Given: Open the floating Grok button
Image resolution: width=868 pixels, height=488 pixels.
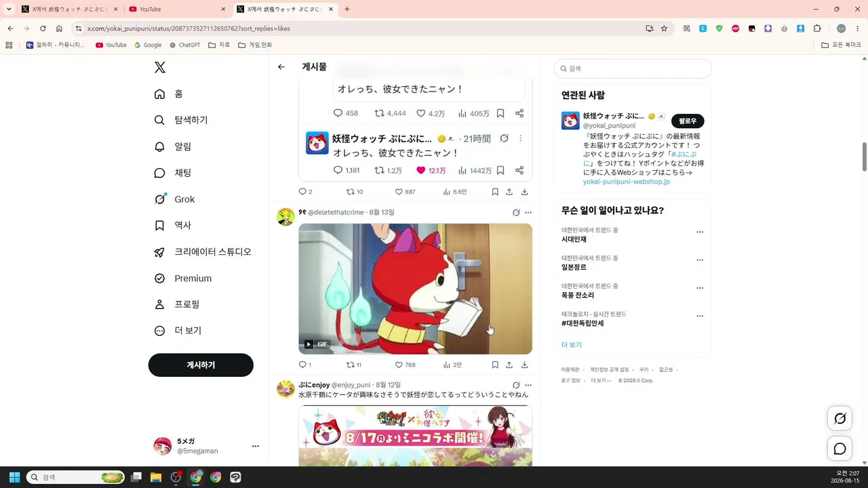Looking at the screenshot, I should (840, 418).
